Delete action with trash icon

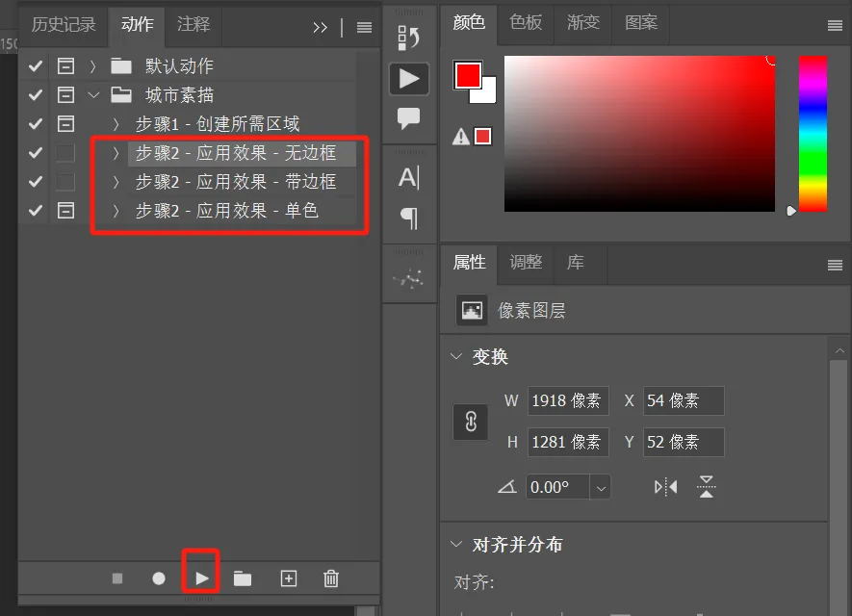point(331,578)
